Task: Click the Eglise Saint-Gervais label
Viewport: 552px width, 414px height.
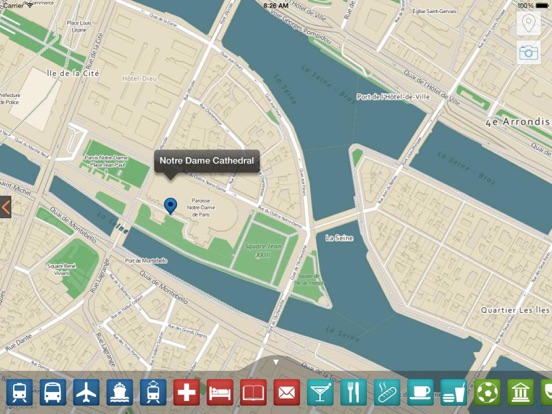Action: coord(435,11)
